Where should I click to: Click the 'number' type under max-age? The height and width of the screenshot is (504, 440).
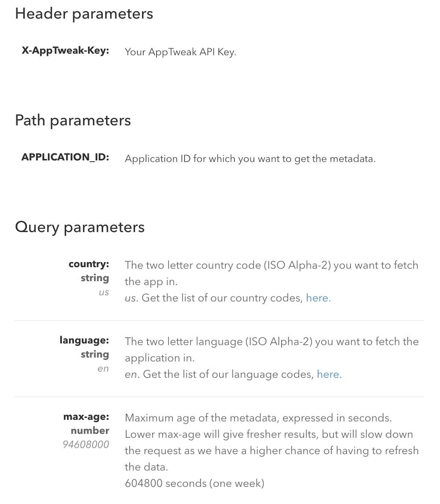pyautogui.click(x=90, y=431)
